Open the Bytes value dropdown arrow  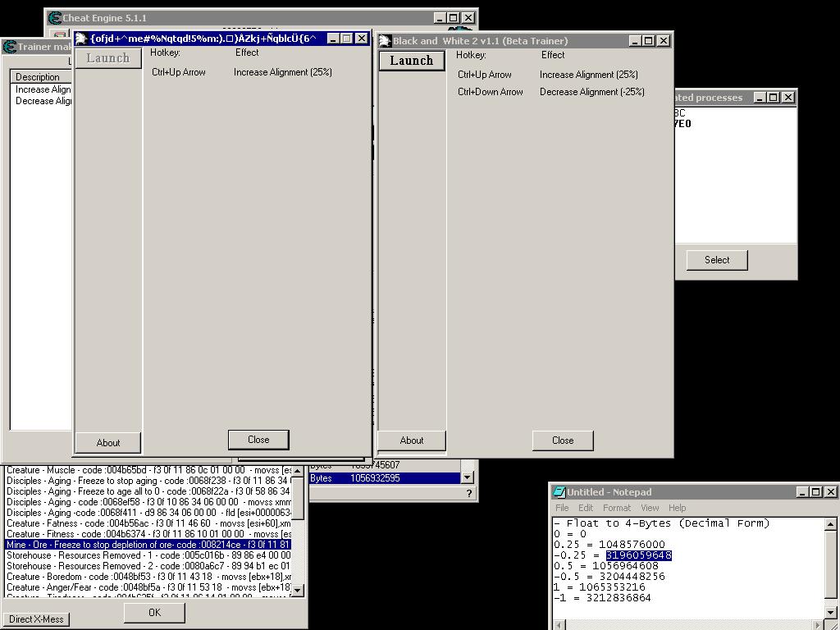467,477
